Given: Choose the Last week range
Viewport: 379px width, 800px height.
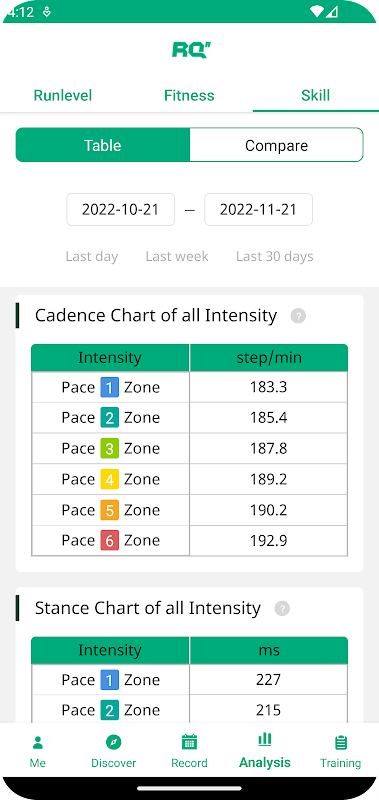Looking at the screenshot, I should point(177,256).
